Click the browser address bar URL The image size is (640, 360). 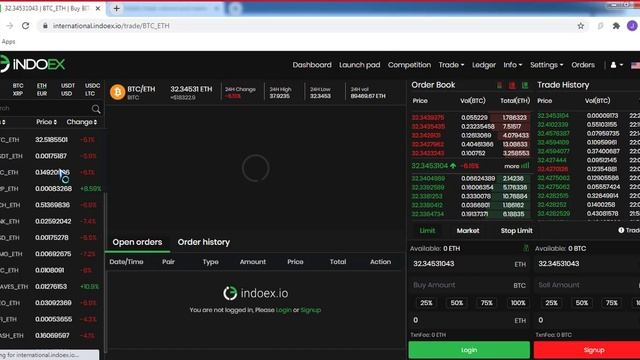111,26
